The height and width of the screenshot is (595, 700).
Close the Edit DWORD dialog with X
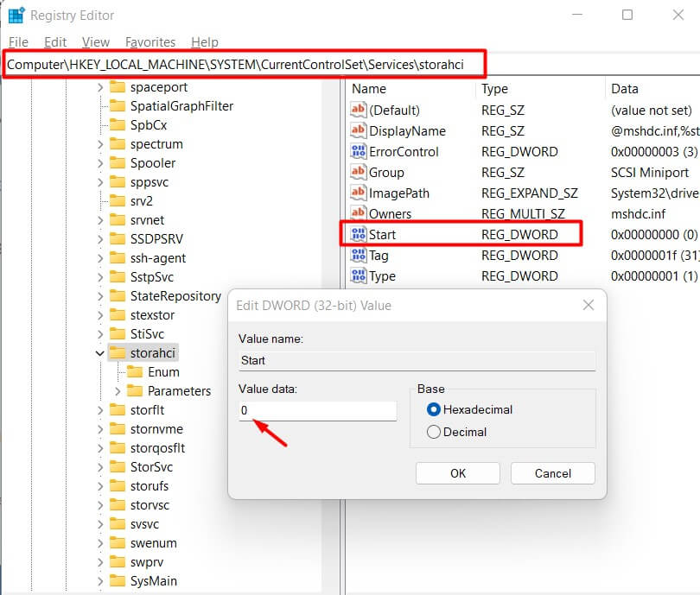coord(589,305)
